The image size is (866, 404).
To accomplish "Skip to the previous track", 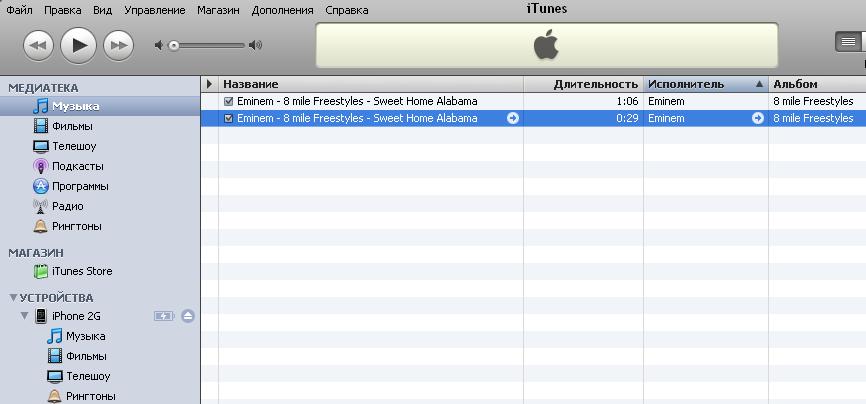I will click(38, 45).
